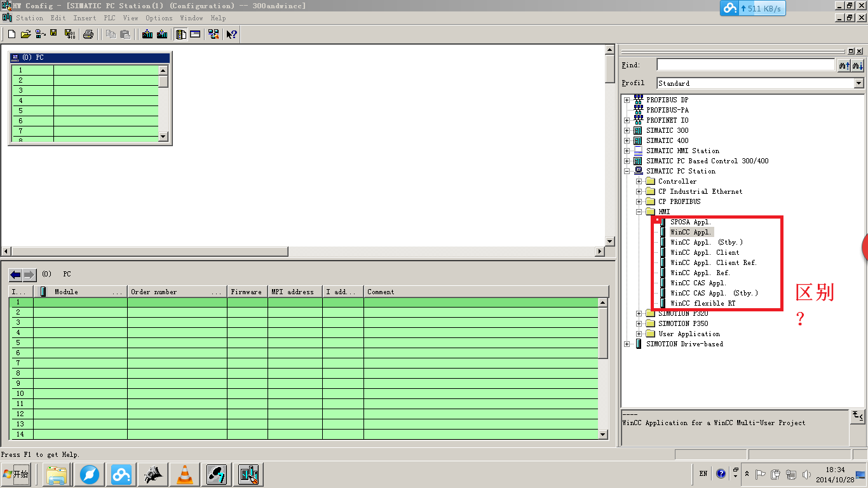868x488 pixels.
Task: Activate the context Help pointer icon
Action: [232, 34]
